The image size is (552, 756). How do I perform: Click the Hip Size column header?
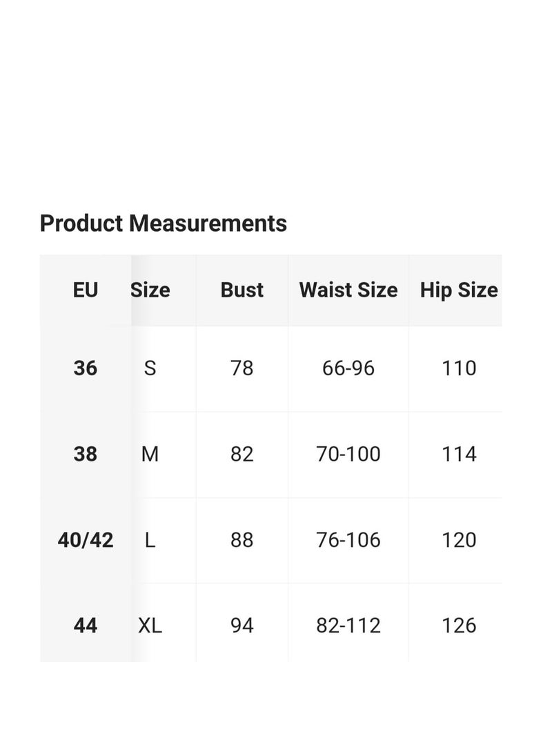coord(459,290)
